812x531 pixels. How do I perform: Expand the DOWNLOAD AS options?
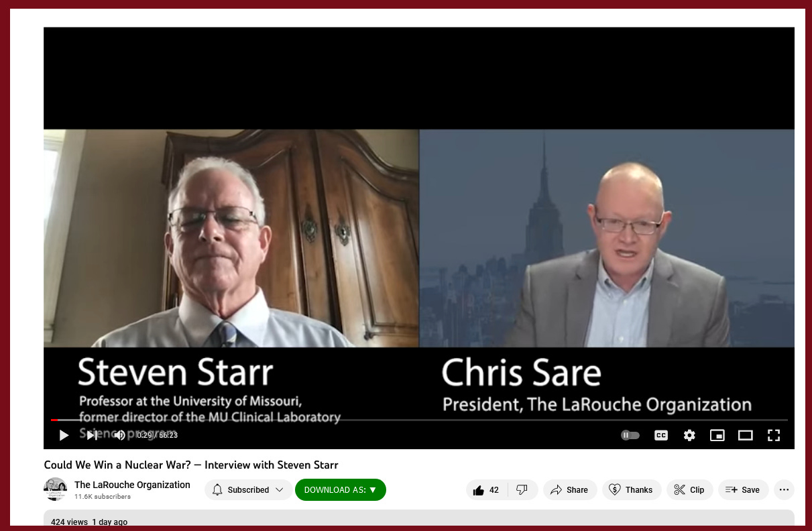(x=341, y=490)
